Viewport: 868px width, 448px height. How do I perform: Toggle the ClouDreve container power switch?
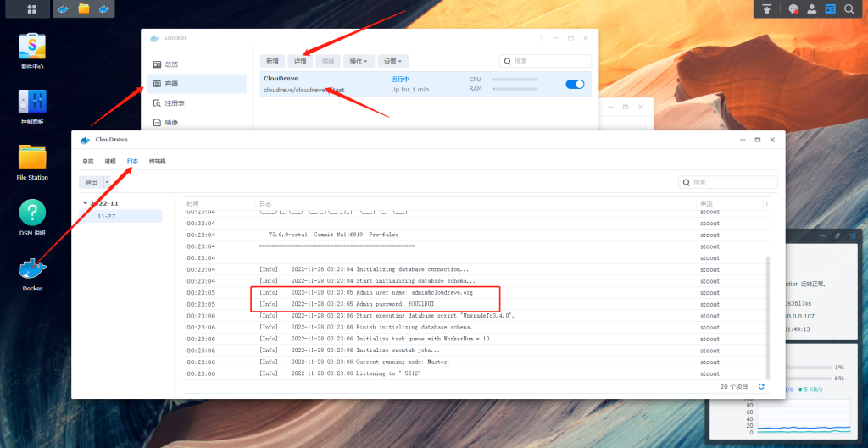coord(575,84)
